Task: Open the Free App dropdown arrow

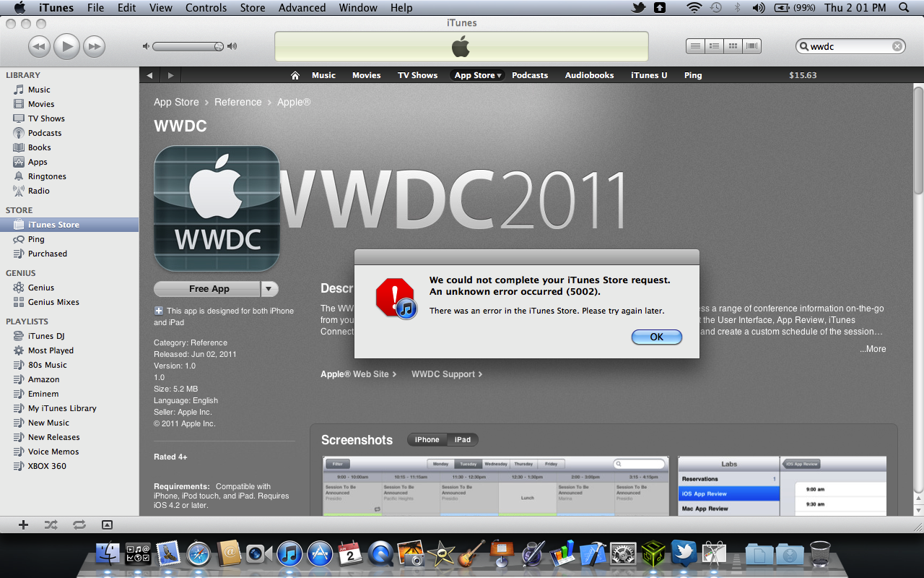Action: (269, 289)
